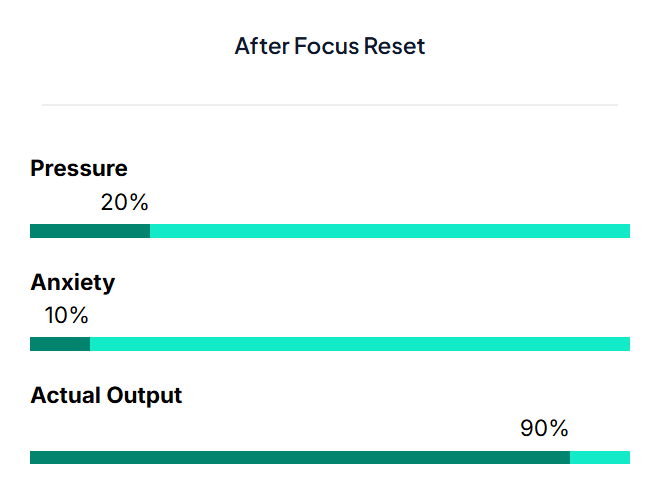Click the dark filled part of Actual Output bar

(300, 458)
